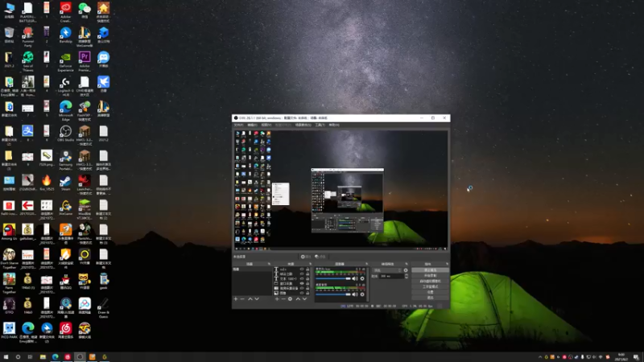Viewport: 644px width, 362px height.
Task: Open the scene transition type dropdown
Action: point(387,270)
